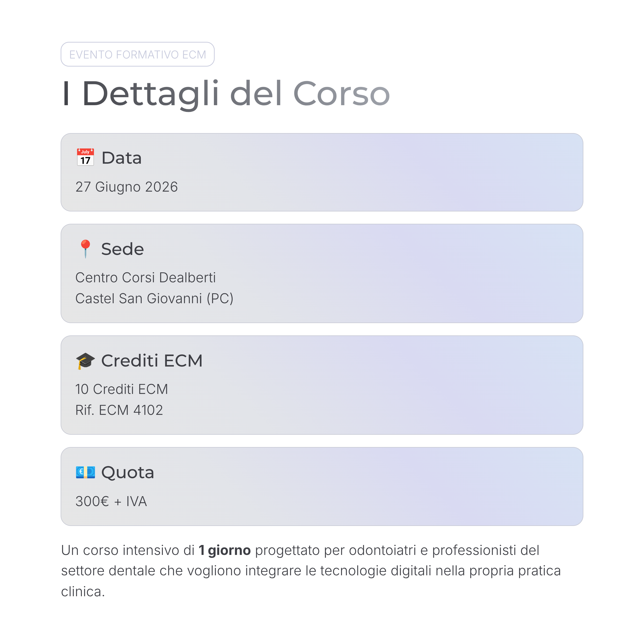Select the EVENTO FORMATIVO ECM badge
This screenshot has height=644, width=644.
click(x=137, y=54)
